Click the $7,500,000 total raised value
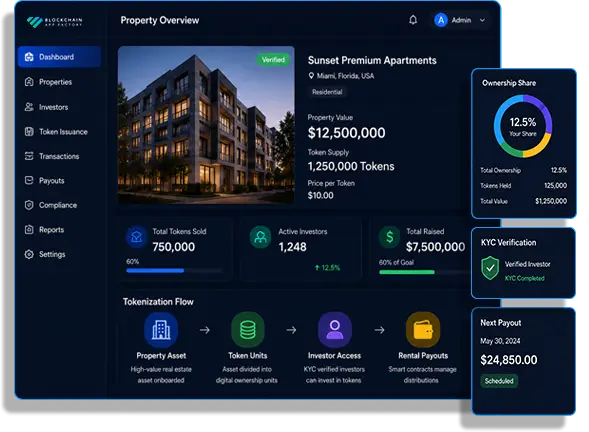Image resolution: width=589 pixels, height=432 pixels. 435,247
